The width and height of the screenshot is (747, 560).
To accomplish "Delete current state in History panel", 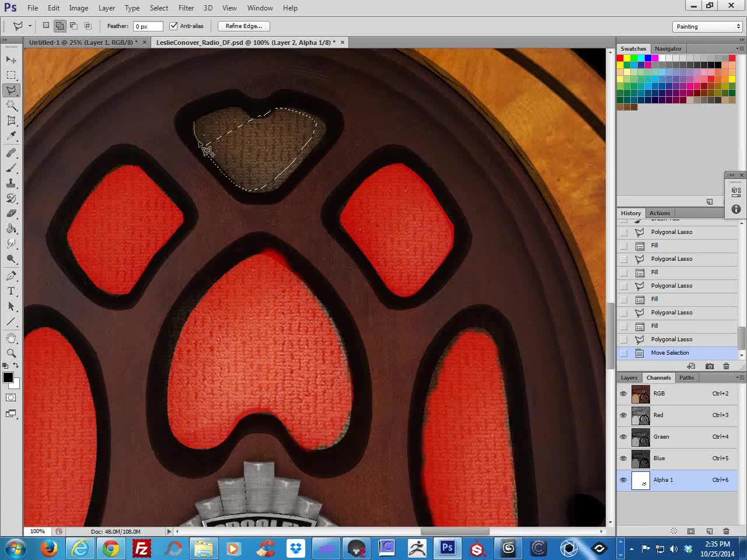I will point(726,366).
